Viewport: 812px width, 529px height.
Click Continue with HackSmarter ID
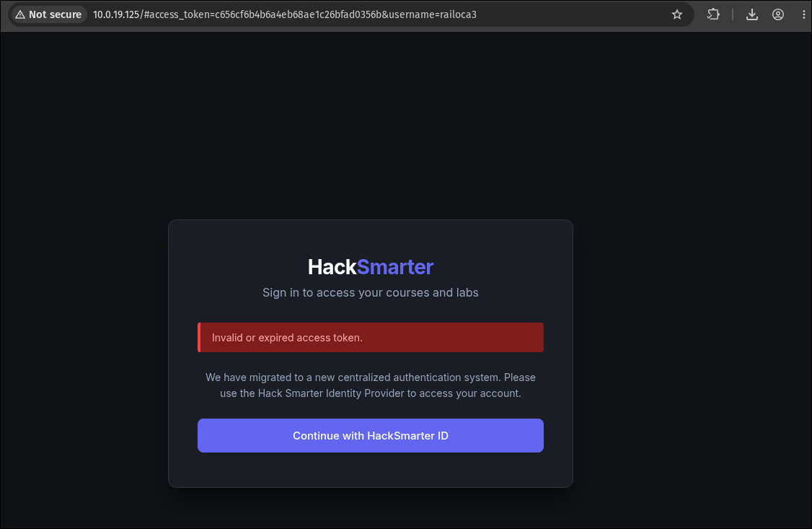pyautogui.click(x=370, y=435)
